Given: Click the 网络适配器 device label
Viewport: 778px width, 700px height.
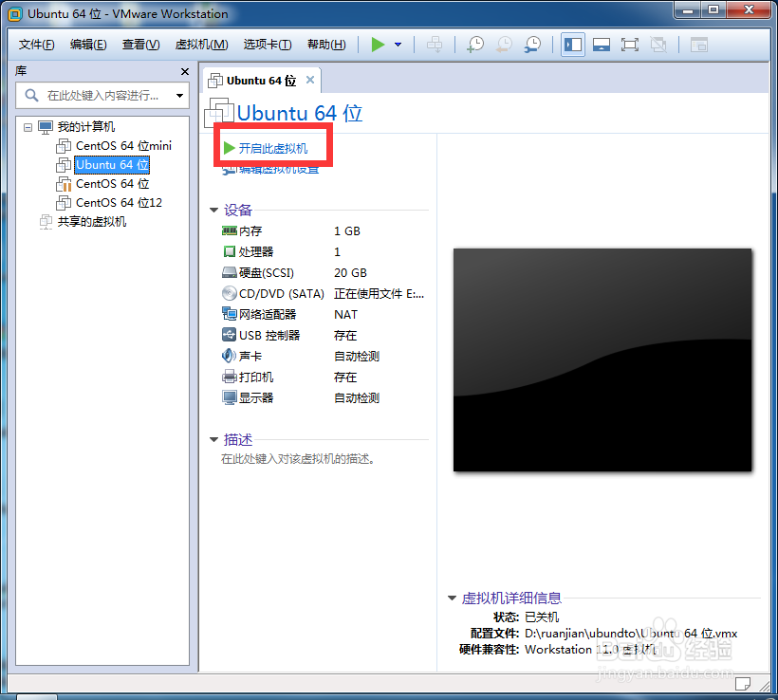Looking at the screenshot, I should pyautogui.click(x=268, y=315).
